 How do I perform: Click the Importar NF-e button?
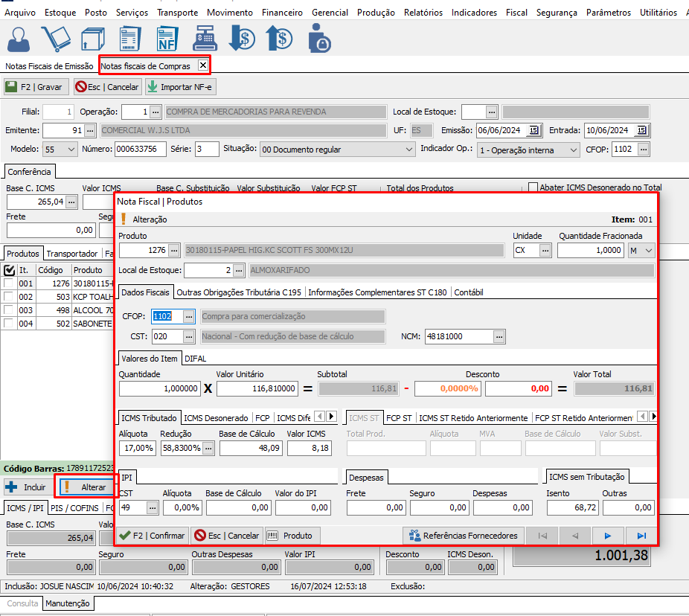tap(180, 87)
